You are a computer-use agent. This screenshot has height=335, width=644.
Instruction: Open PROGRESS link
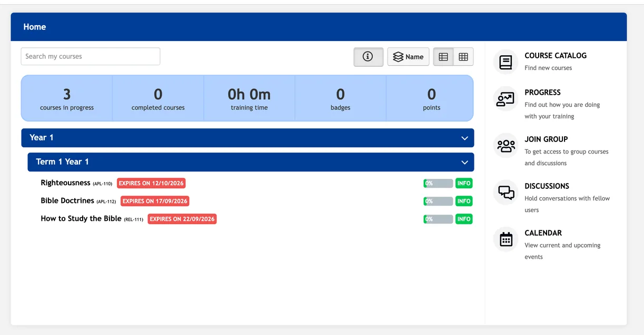(x=542, y=92)
